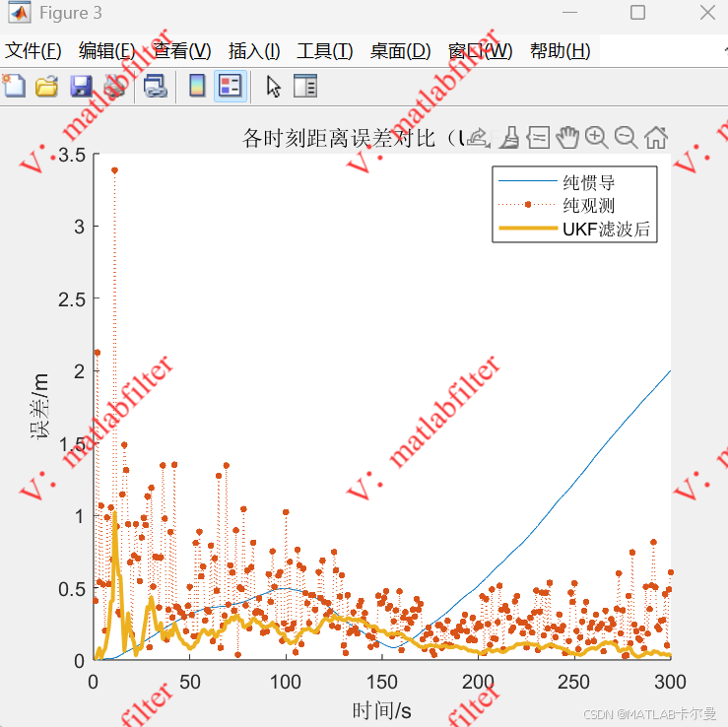728x727 pixels.
Task: Click the MATLAB logo in title bar
Action: [19, 13]
